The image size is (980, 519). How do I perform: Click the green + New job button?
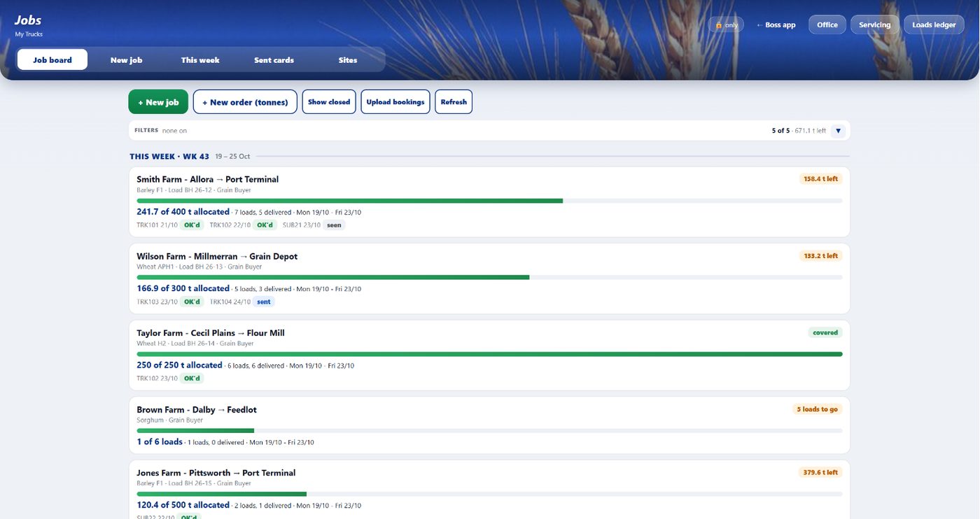tap(158, 102)
